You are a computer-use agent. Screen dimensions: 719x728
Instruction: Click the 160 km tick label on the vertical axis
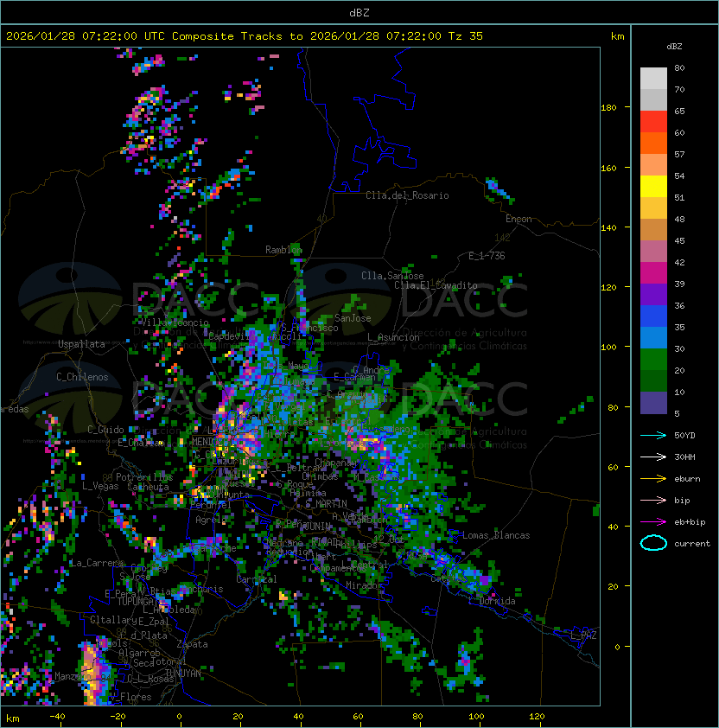click(x=608, y=168)
